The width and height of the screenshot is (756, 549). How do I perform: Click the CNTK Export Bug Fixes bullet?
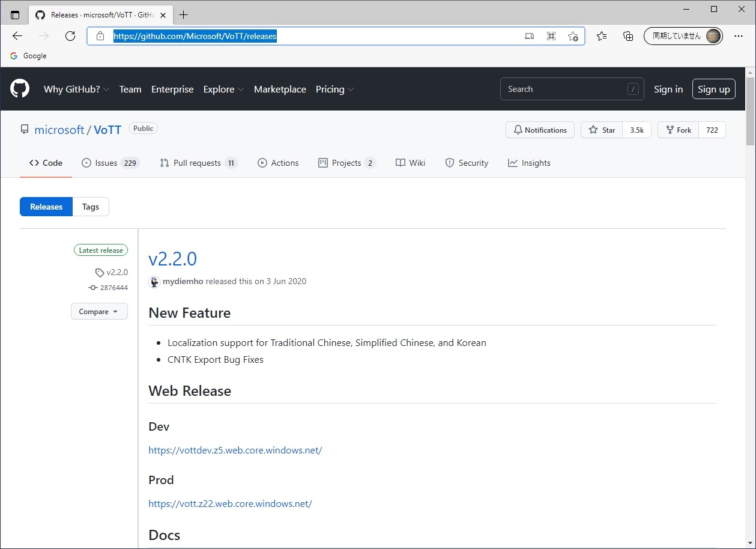[x=216, y=360]
